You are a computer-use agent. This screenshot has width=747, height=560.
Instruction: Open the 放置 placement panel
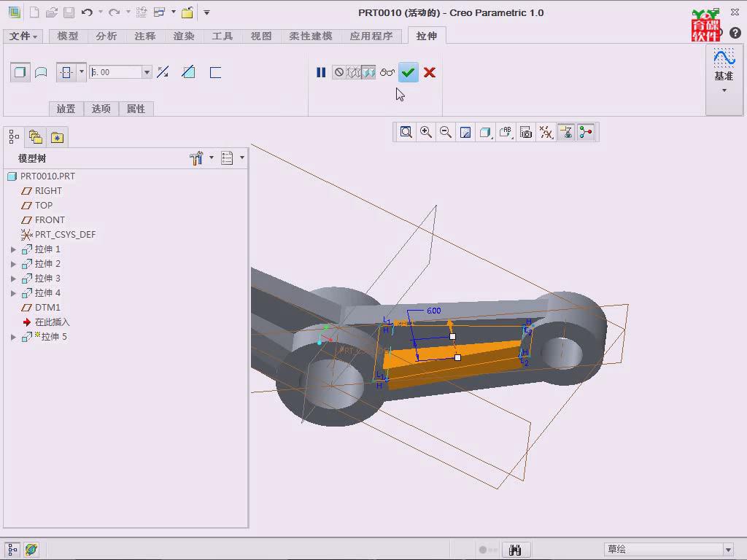point(66,109)
